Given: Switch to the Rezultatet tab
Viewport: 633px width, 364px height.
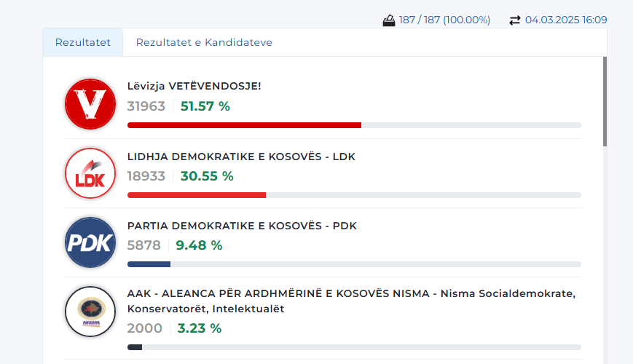Looking at the screenshot, I should pyautogui.click(x=83, y=42).
